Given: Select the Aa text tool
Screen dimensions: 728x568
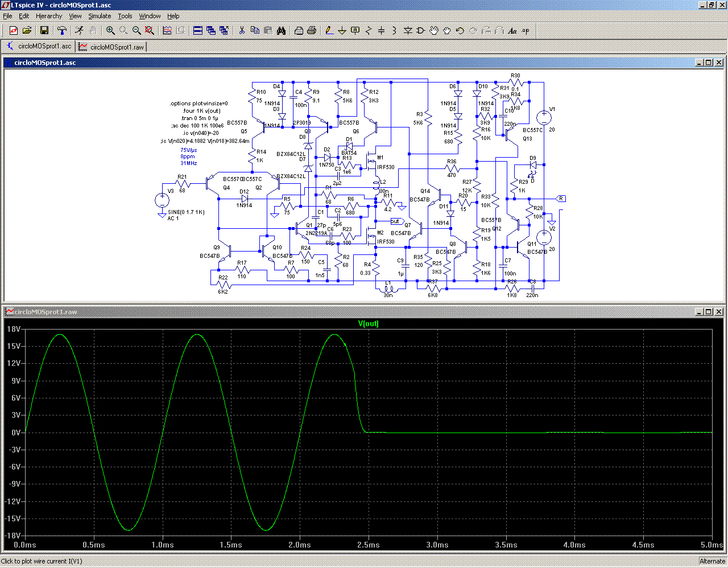Looking at the screenshot, I should [512, 31].
